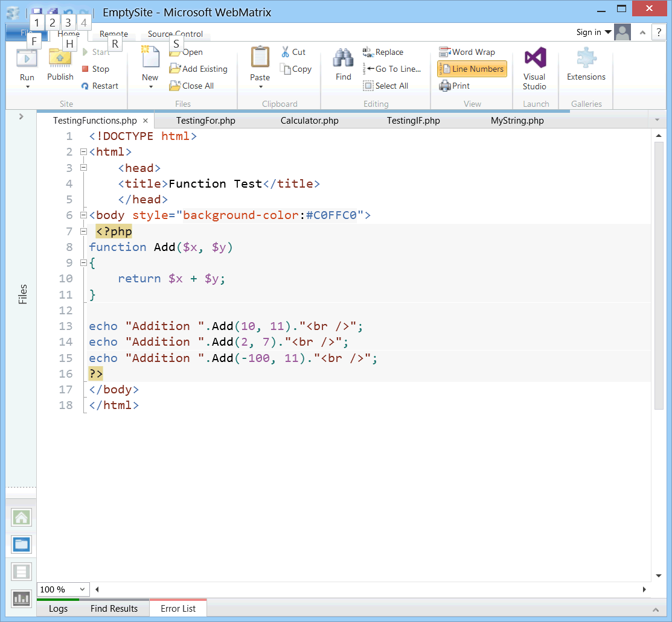The image size is (672, 622).
Task: Print the current file
Action: [454, 86]
